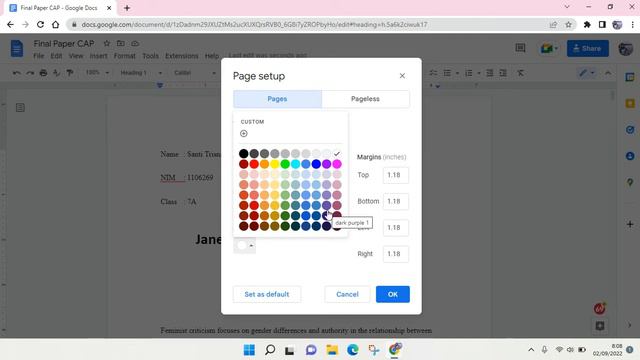Print the document
The image size is (640, 360).
pos(43,73)
